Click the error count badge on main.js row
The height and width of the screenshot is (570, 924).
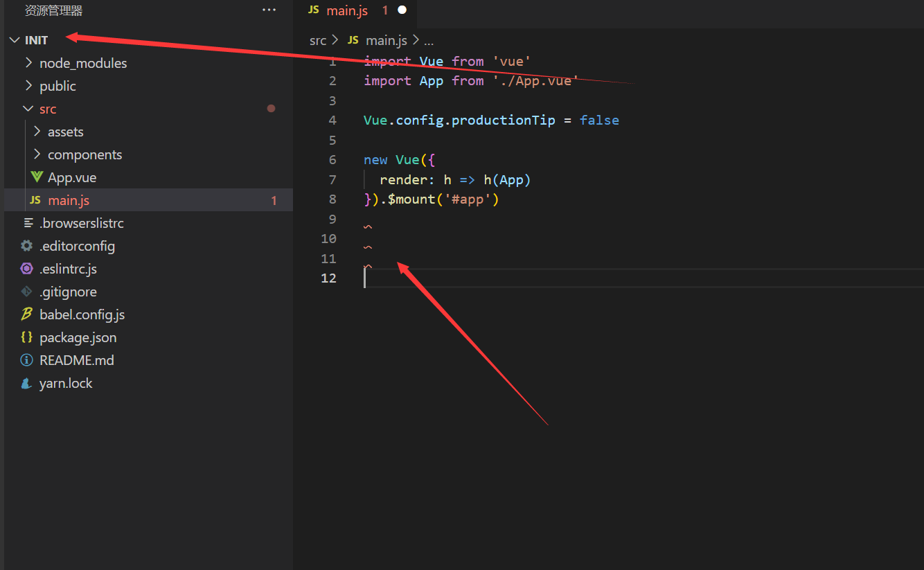[274, 200]
